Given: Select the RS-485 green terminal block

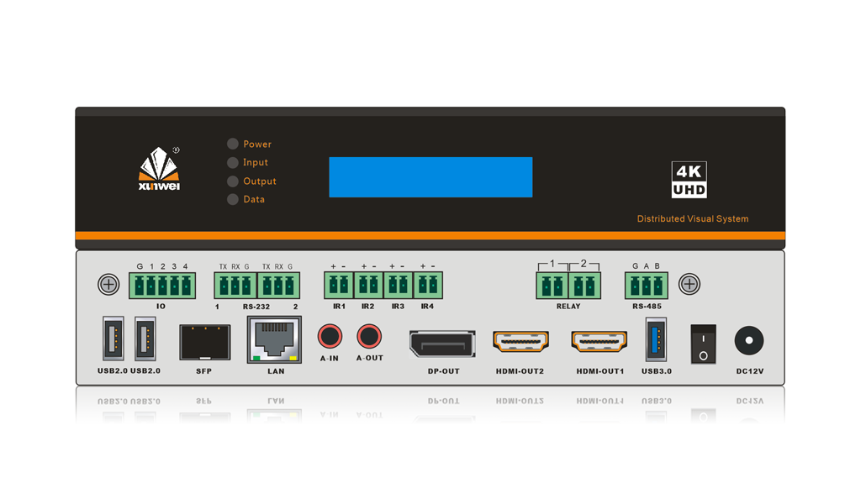Looking at the screenshot, I should [x=646, y=286].
